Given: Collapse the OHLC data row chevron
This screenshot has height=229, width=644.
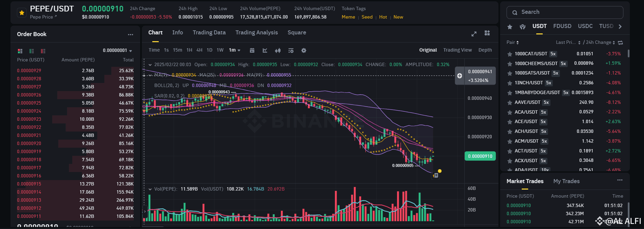Looking at the screenshot, I should click(150, 64).
